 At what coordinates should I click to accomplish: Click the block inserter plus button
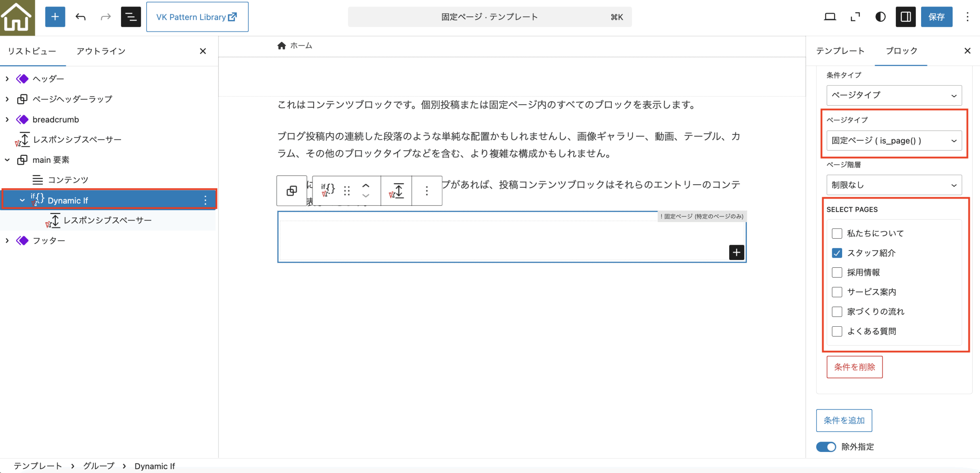pyautogui.click(x=55, y=17)
